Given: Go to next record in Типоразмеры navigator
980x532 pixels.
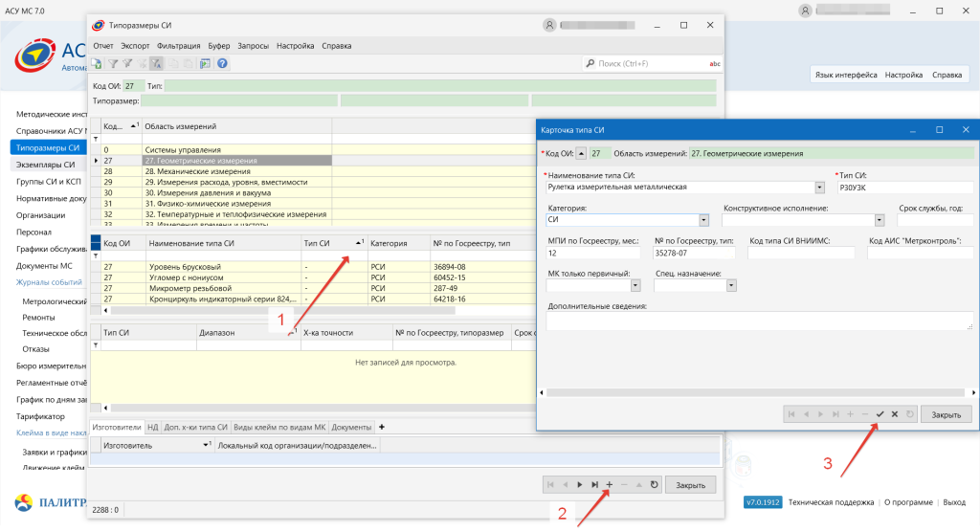Looking at the screenshot, I should point(579,485).
